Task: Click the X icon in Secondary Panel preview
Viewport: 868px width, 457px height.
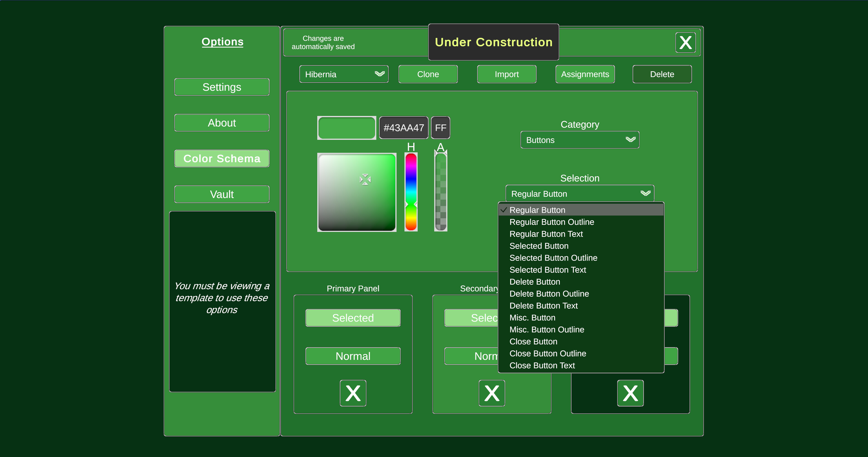Action: point(492,393)
